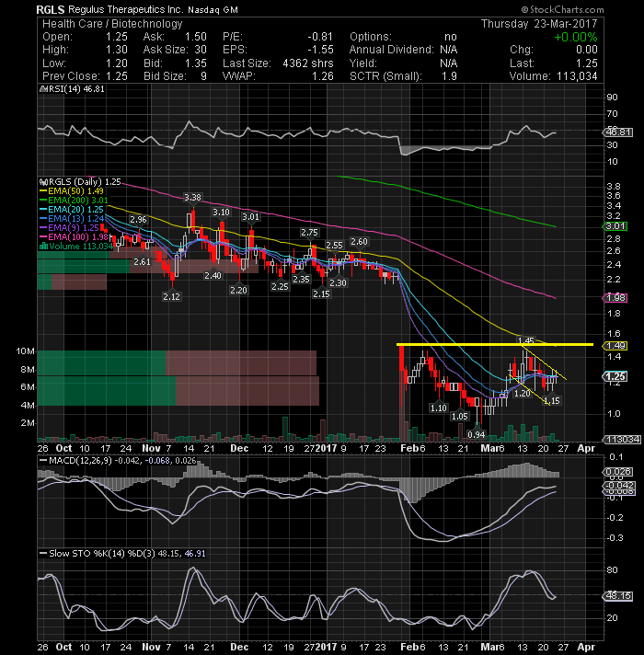Click the High value 1.30
644x655 pixels.
(x=116, y=50)
